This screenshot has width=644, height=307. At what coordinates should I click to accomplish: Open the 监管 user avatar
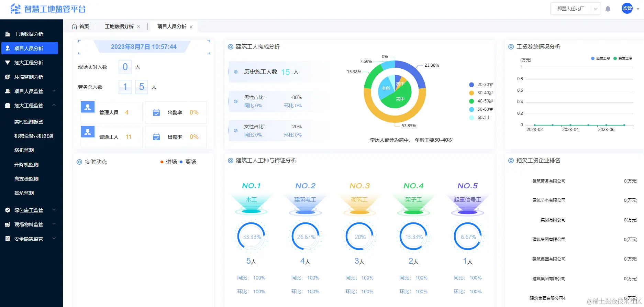pos(627,9)
